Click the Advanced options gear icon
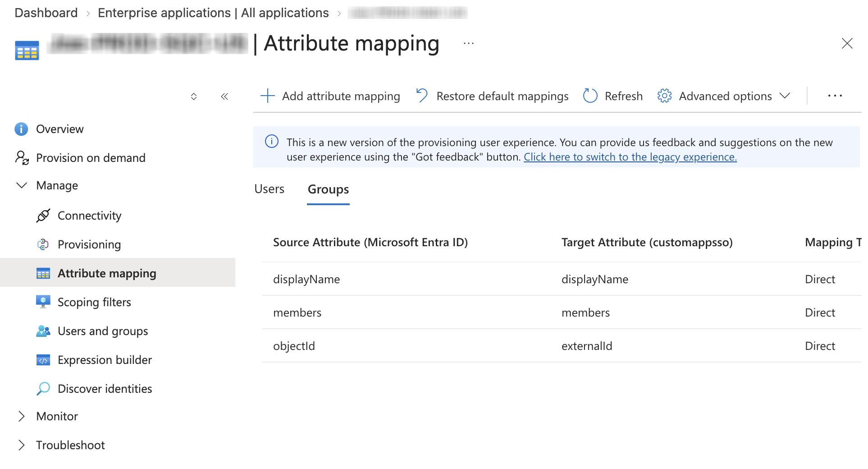The image size is (868, 469). tap(664, 96)
